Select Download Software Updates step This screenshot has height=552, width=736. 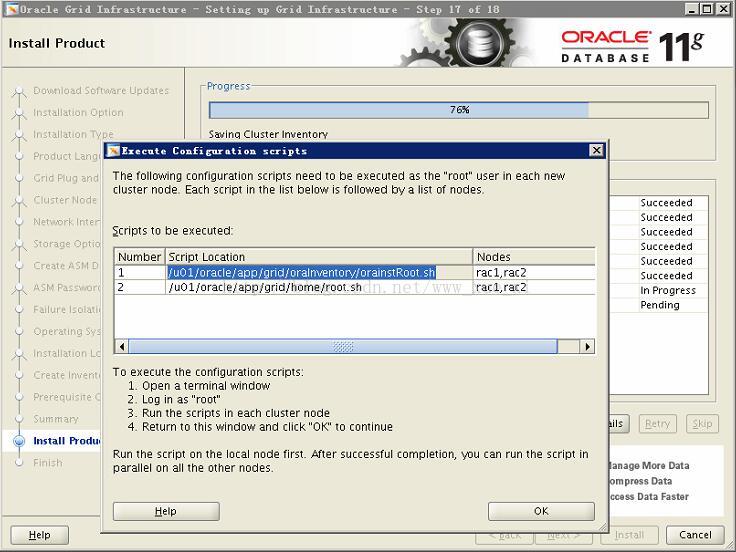[101, 91]
